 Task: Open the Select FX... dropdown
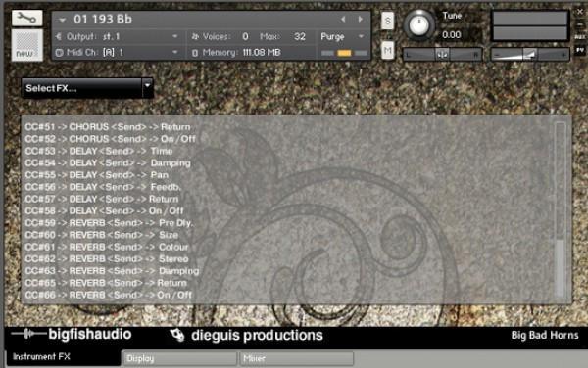(87, 88)
